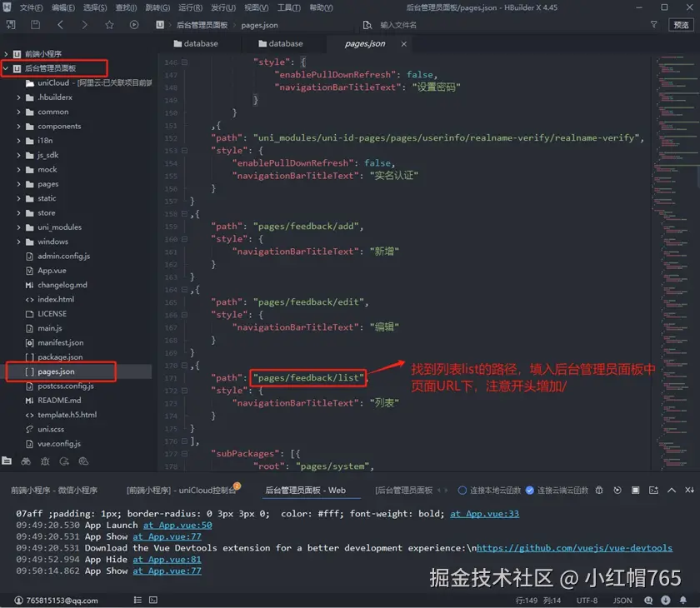Viewport: 700px width, 608px height.
Task: Click the download update icon in status bar
Action: click(x=666, y=601)
